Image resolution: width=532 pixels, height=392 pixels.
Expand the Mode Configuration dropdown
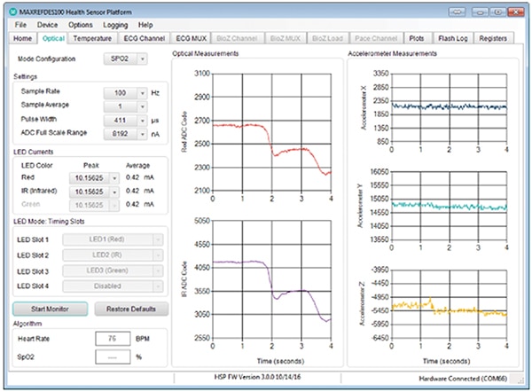(x=123, y=59)
